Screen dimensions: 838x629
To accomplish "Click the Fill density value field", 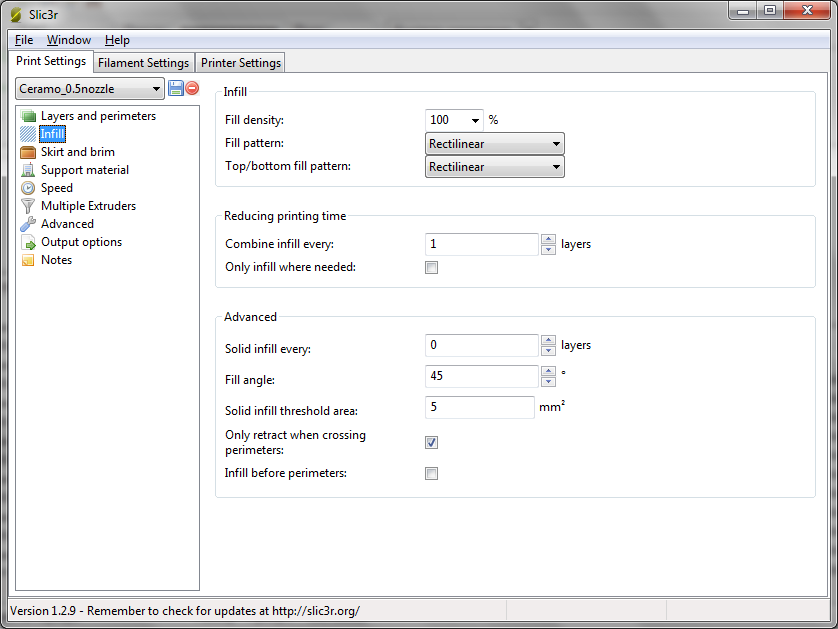I will point(447,120).
